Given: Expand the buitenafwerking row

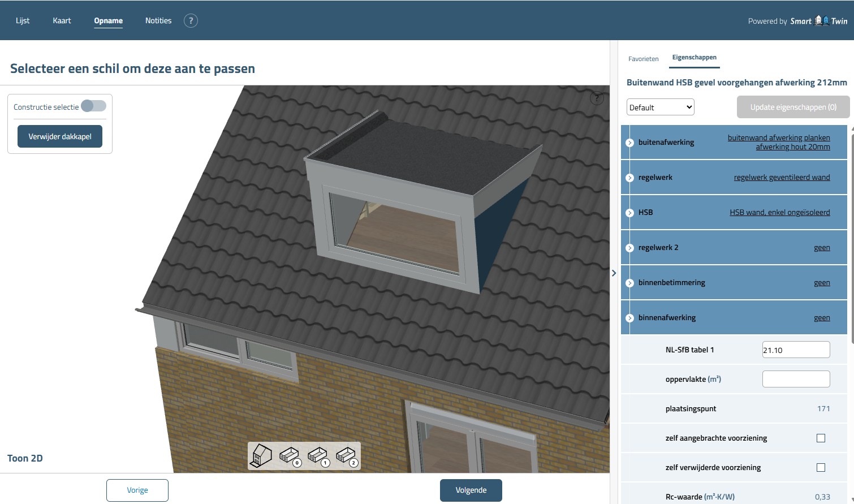Looking at the screenshot, I should pos(629,143).
